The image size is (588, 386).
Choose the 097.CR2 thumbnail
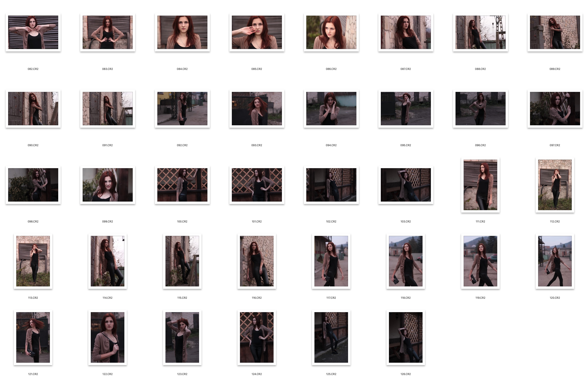pyautogui.click(x=555, y=109)
